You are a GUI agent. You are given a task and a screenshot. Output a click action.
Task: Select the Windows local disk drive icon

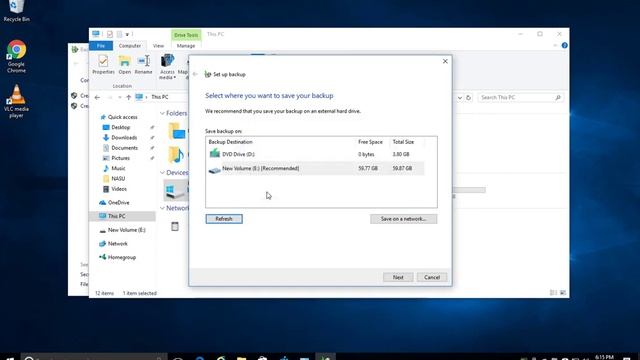click(x=176, y=190)
